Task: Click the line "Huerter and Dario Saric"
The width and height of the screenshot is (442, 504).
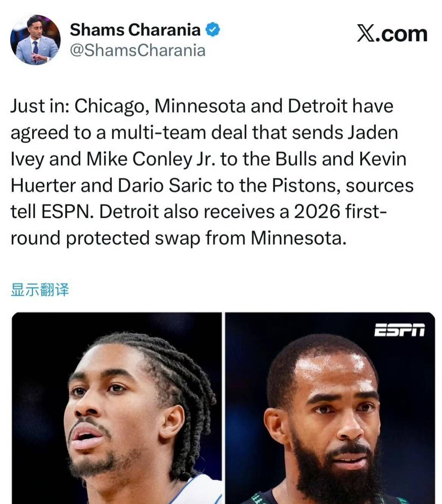Action: [212, 186]
